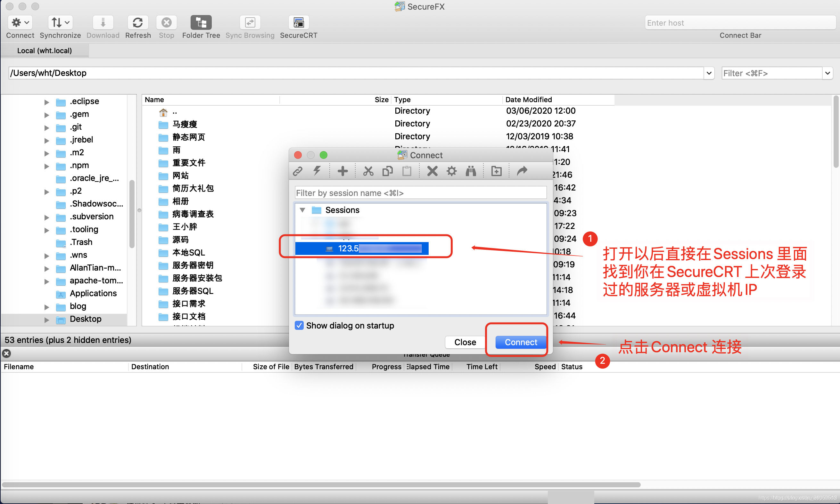Select the 服务器密钥 folder

193,265
